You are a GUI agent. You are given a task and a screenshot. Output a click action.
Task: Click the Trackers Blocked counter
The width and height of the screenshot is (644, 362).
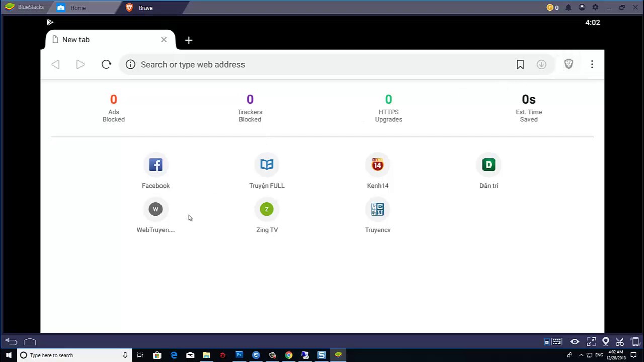[x=250, y=108]
